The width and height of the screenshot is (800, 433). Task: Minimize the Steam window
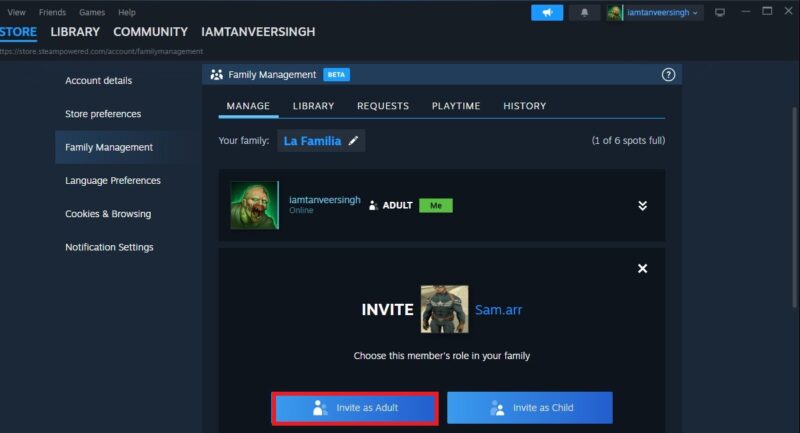pos(745,11)
